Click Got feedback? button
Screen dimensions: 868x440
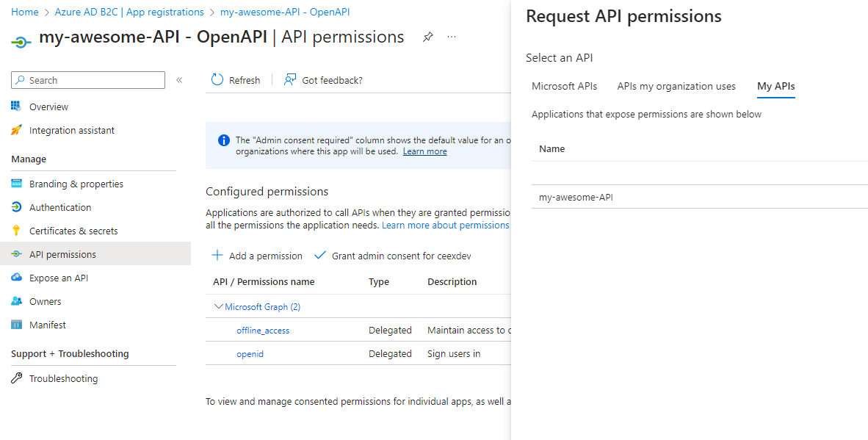tap(323, 80)
